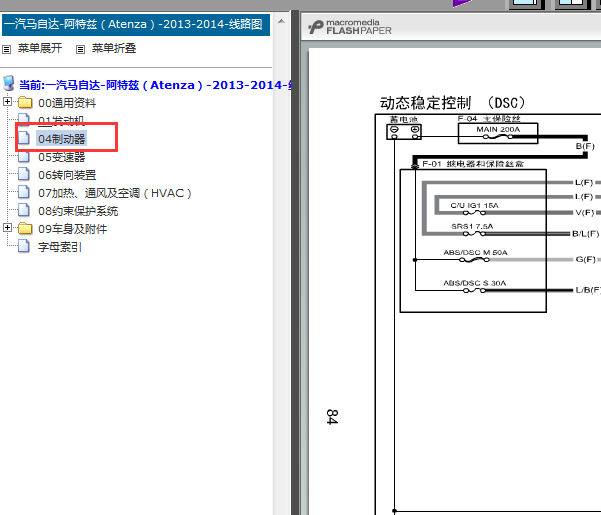Click the page number 84
The height and width of the screenshot is (515, 601).
point(332,417)
